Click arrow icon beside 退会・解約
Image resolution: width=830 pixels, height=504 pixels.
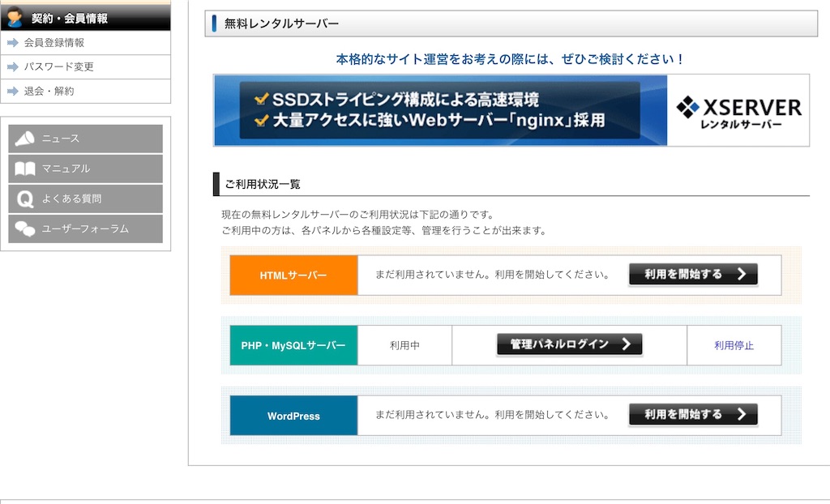click(x=13, y=91)
